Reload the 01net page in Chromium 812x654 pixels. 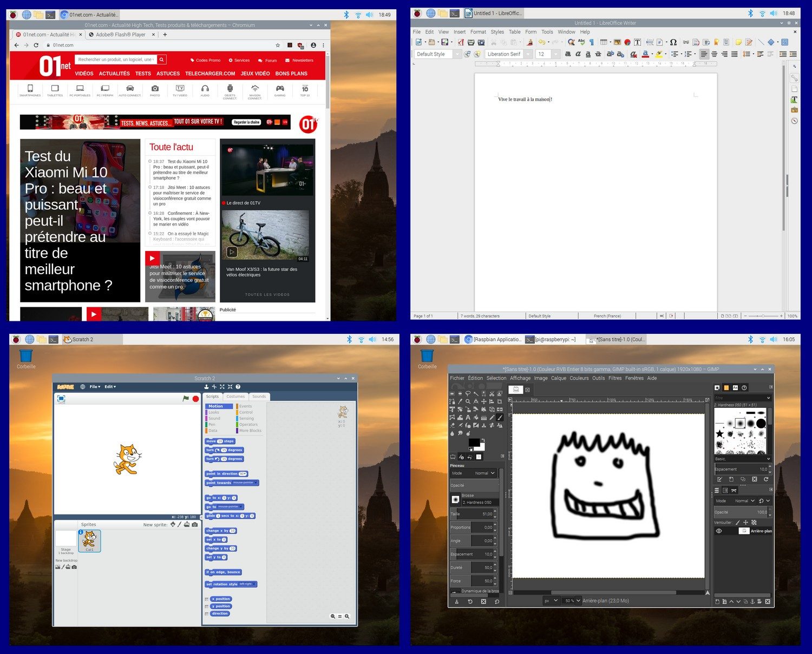click(36, 45)
